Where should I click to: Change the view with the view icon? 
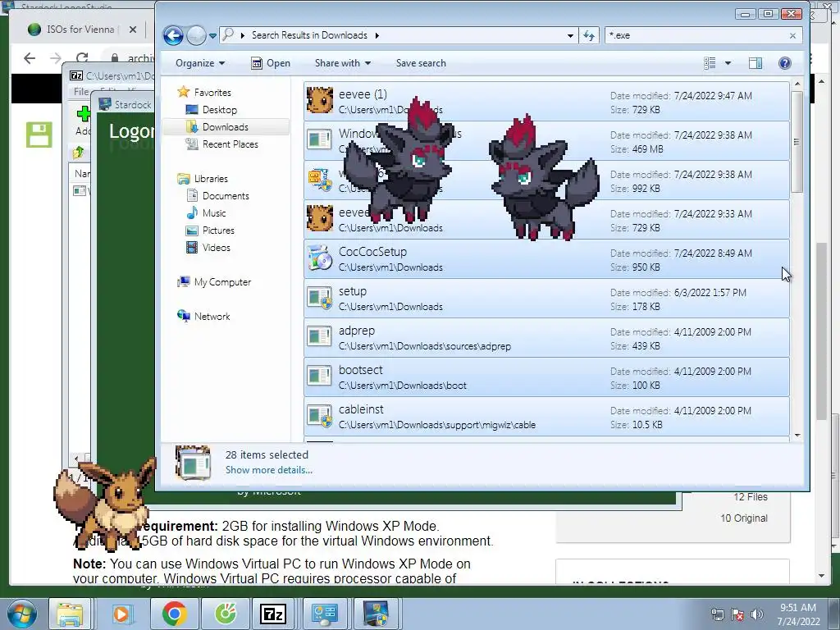710,63
